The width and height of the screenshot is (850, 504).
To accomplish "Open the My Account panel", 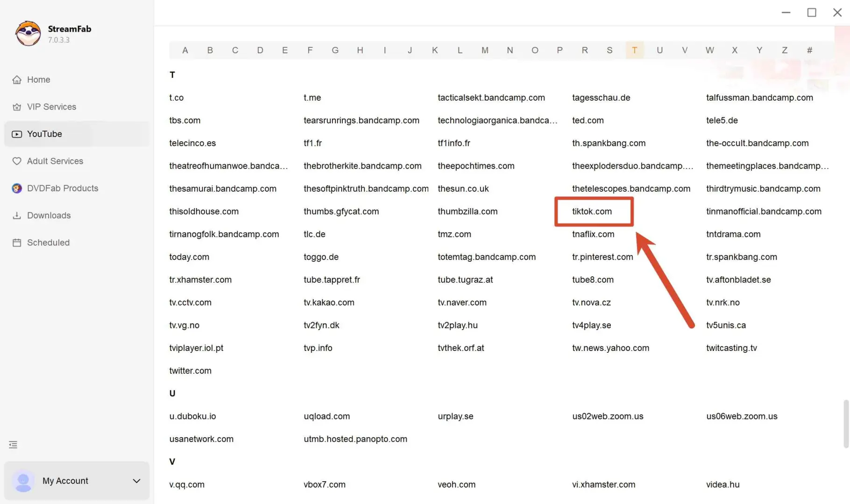I will point(77,481).
